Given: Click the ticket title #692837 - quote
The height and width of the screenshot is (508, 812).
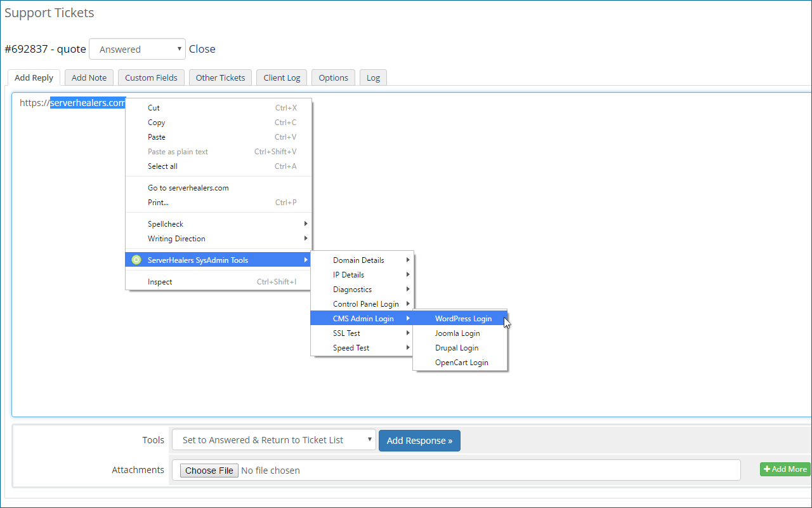Looking at the screenshot, I should tap(45, 49).
